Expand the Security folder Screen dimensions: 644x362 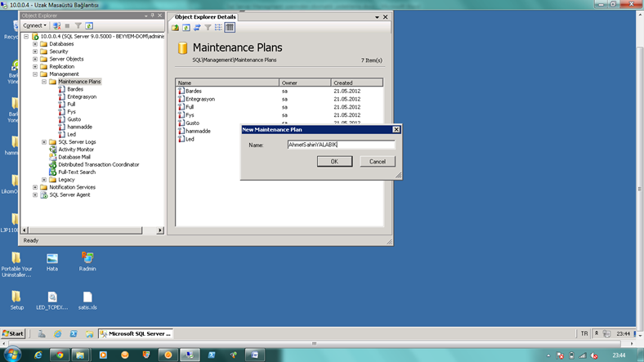[x=35, y=51]
